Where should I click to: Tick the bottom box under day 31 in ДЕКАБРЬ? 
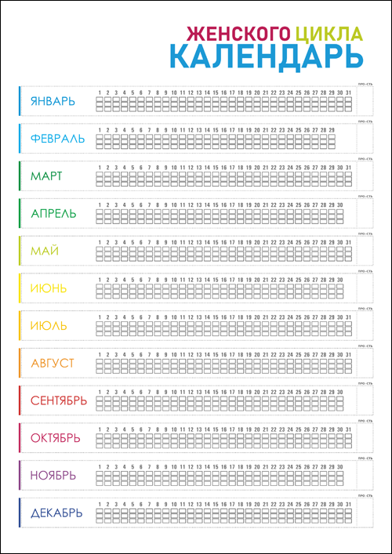pos(348,521)
